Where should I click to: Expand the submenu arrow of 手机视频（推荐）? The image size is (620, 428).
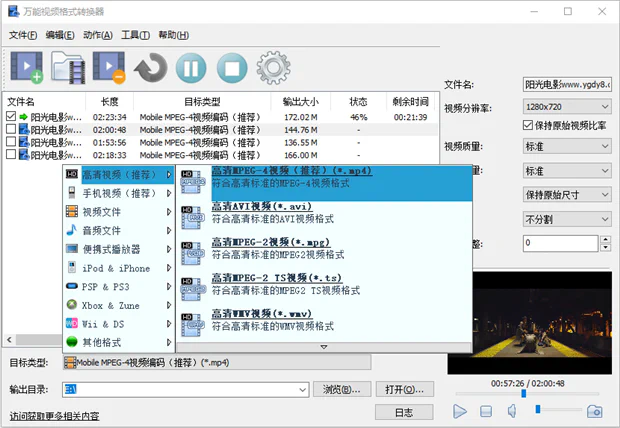pos(169,193)
